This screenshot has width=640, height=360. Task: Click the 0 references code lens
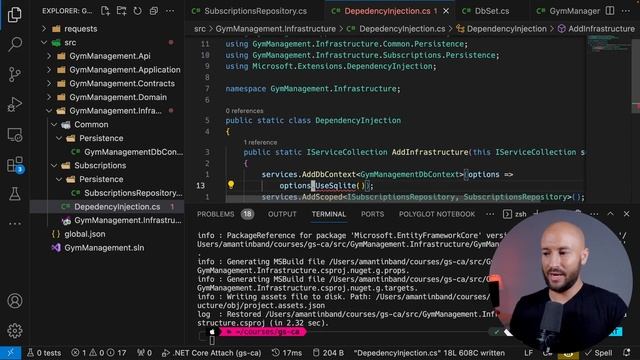244,111
